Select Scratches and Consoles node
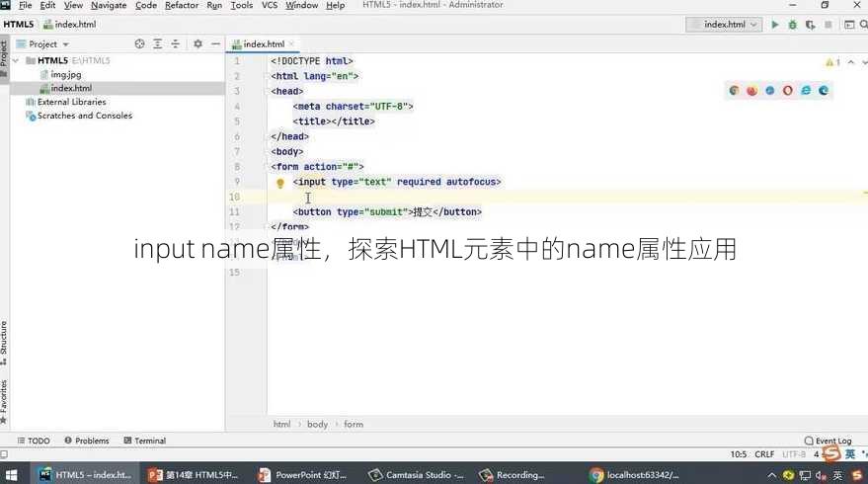This screenshot has height=484, width=868. click(85, 116)
